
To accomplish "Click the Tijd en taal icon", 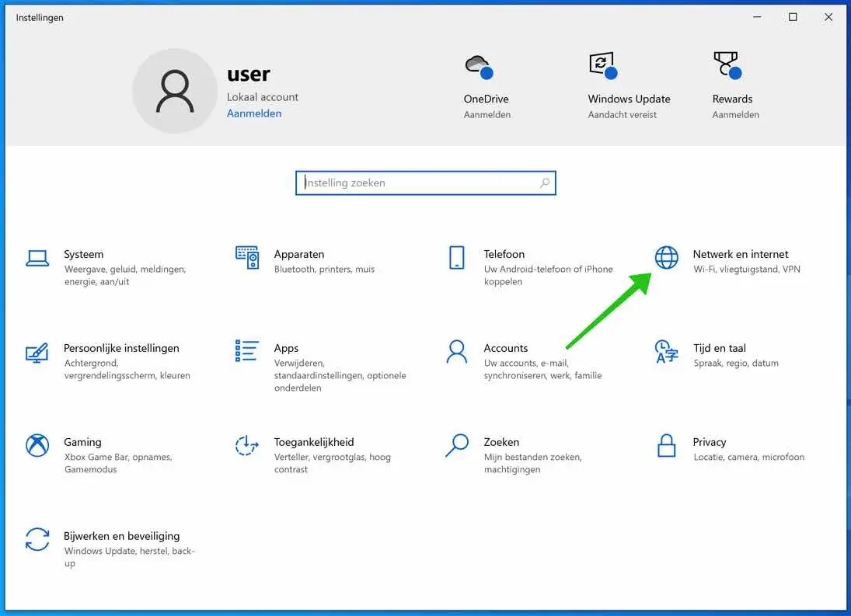I will point(667,351).
